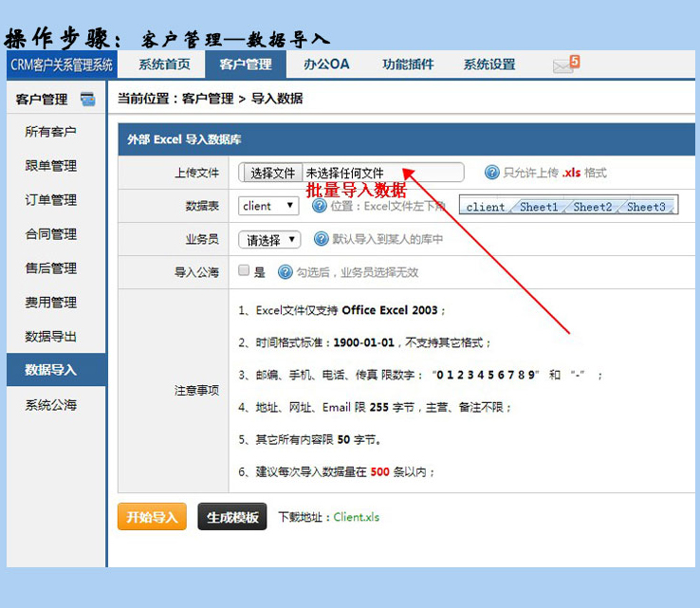Download the Client.xls template link
This screenshot has width=700, height=608.
click(356, 517)
